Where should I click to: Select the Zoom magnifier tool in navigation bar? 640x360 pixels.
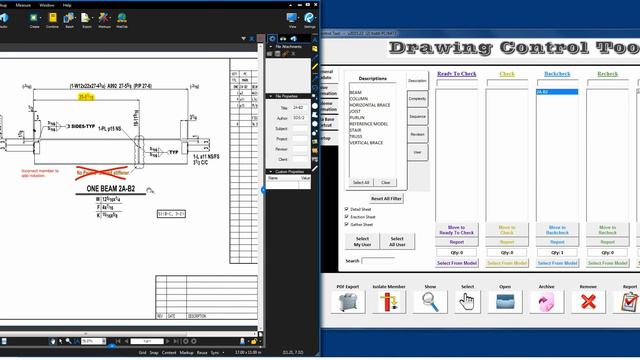[x=69, y=341]
